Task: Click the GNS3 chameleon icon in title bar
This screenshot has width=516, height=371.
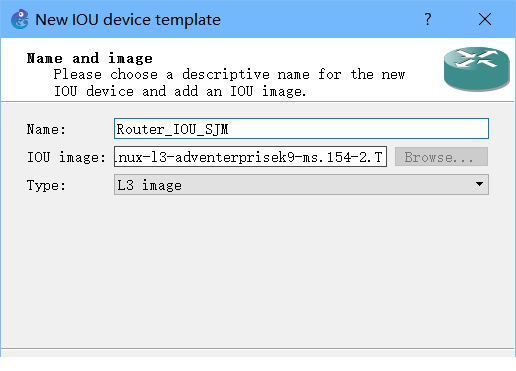Action: click(20, 19)
